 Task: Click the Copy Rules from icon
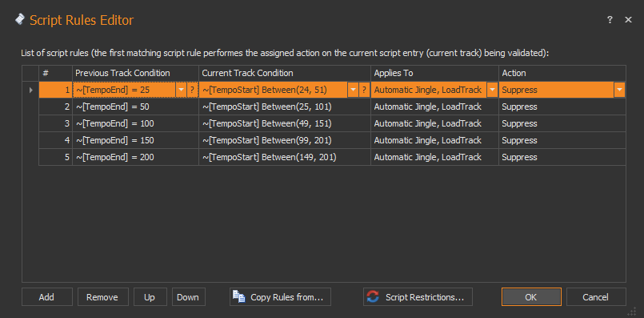(239, 296)
